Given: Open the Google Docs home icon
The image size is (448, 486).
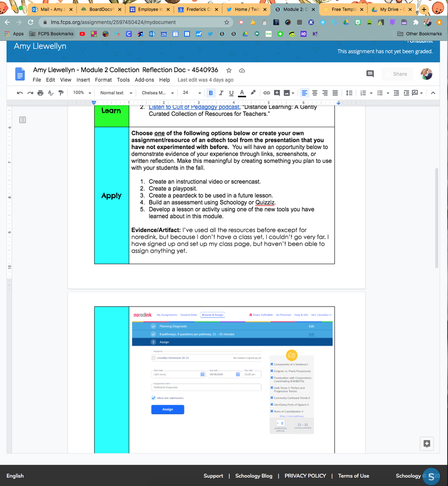Looking at the screenshot, I should point(20,74).
